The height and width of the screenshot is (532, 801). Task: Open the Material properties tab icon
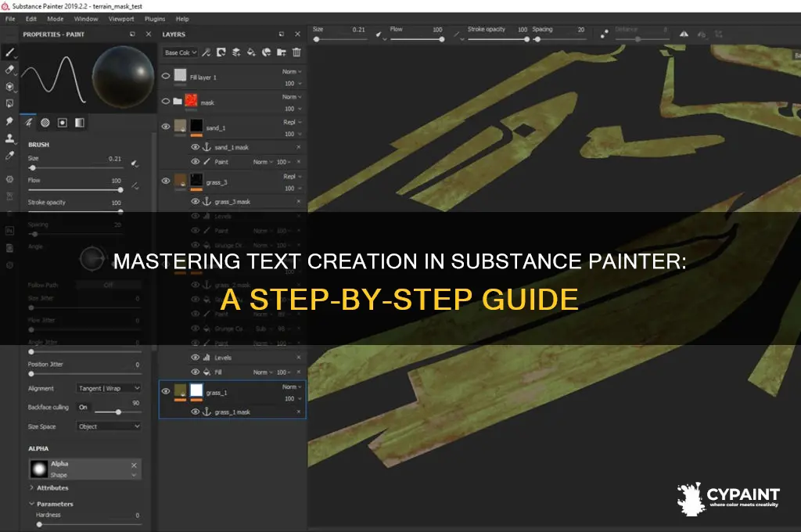point(80,123)
